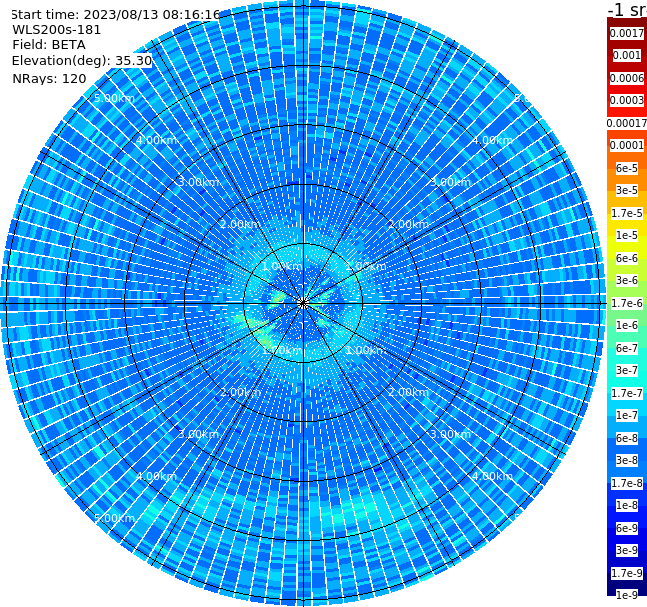Select the Elevation(deg): 35.30 text
Viewport: 647px width, 607px height.
coord(82,61)
